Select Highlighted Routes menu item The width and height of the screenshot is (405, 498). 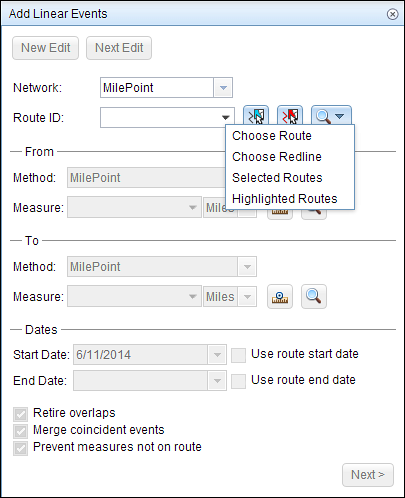[x=290, y=199]
